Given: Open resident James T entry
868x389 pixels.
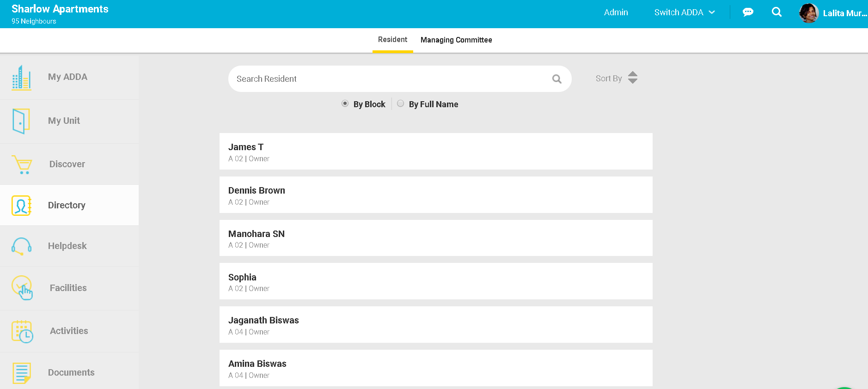Looking at the screenshot, I should point(436,152).
